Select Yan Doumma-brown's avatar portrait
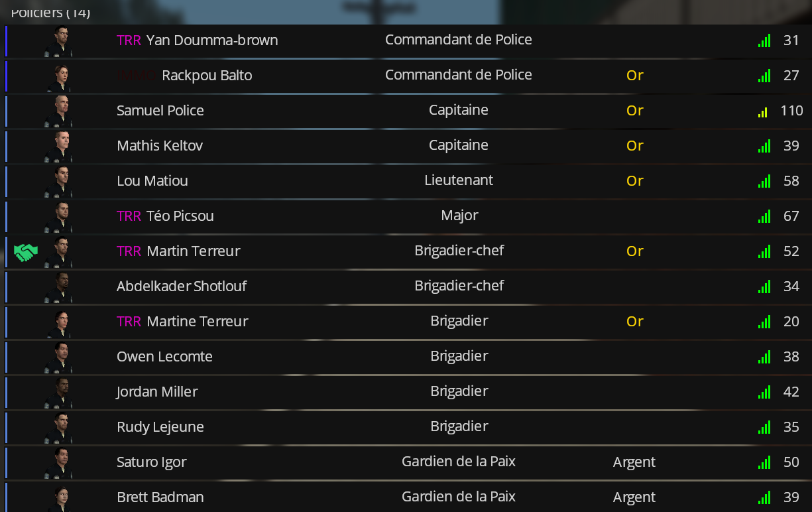 pos(60,41)
